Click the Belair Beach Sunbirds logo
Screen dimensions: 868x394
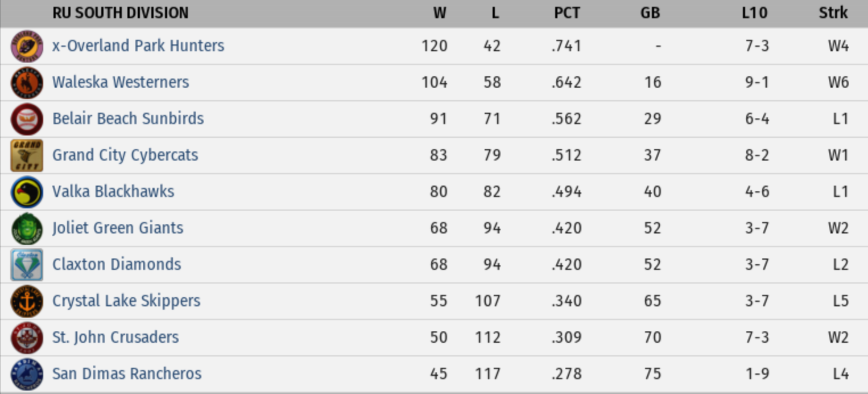[x=27, y=119]
